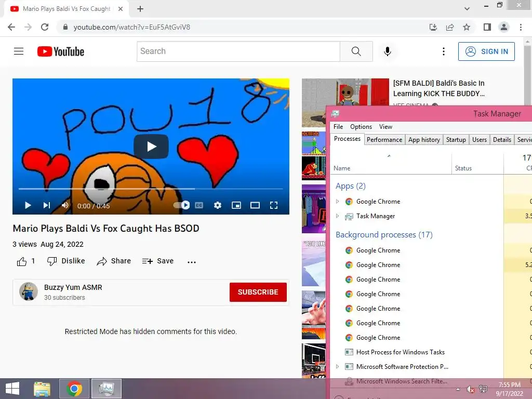
Task: Click the SIGN IN button
Action: [x=486, y=51]
